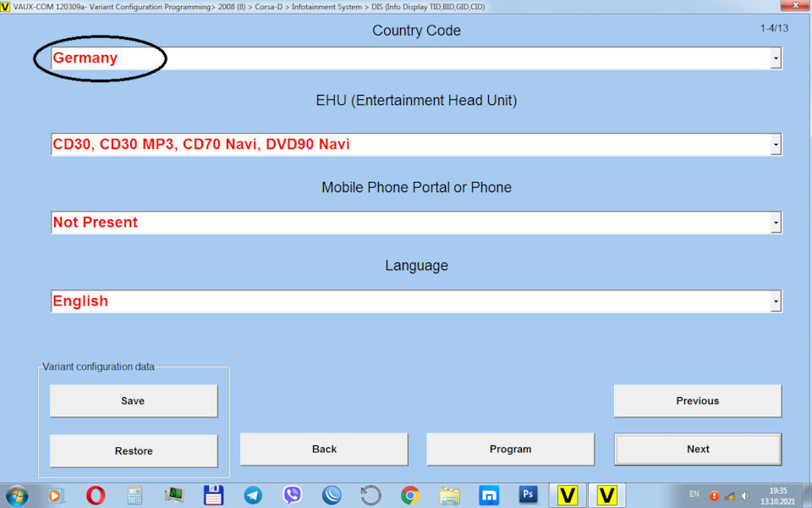Click the VAUX-COM breadcrumb title text
The height and width of the screenshot is (508, 812).
point(249,7)
